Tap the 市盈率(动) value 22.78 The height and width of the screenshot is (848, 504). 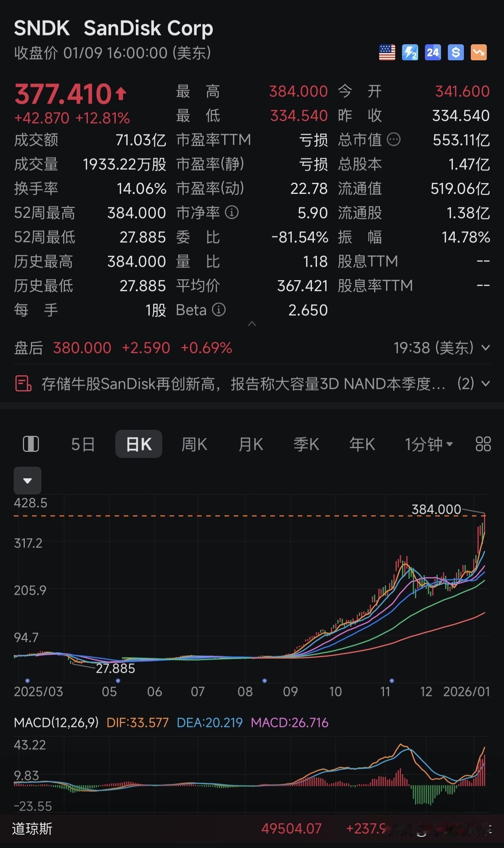(x=309, y=189)
